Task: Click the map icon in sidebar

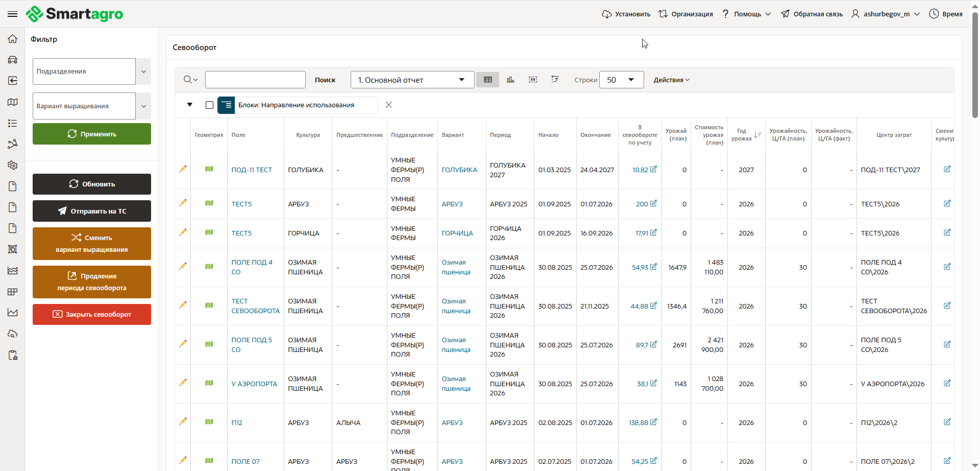Action: pyautogui.click(x=13, y=102)
